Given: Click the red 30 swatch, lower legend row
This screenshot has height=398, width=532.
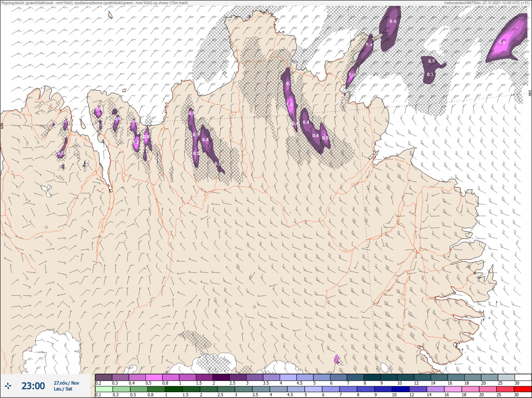Looking at the screenshot, I should pyautogui.click(x=523, y=389).
